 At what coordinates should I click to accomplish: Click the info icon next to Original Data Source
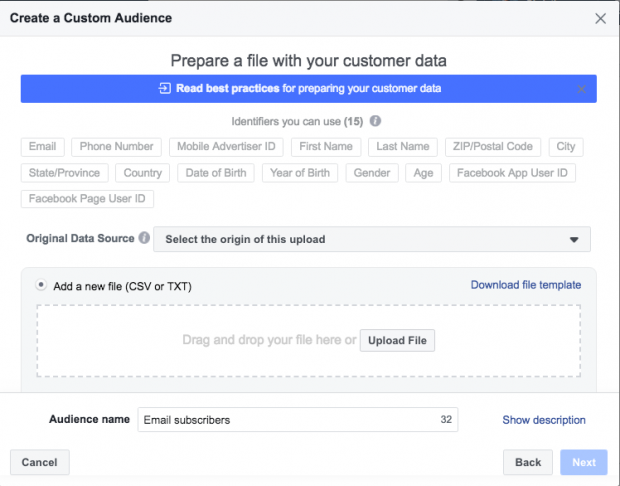click(x=144, y=238)
